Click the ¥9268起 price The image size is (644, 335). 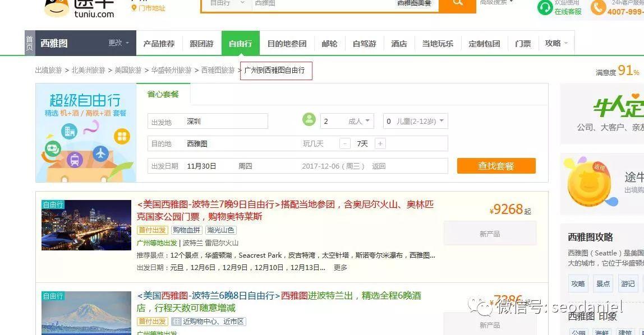(x=510, y=210)
